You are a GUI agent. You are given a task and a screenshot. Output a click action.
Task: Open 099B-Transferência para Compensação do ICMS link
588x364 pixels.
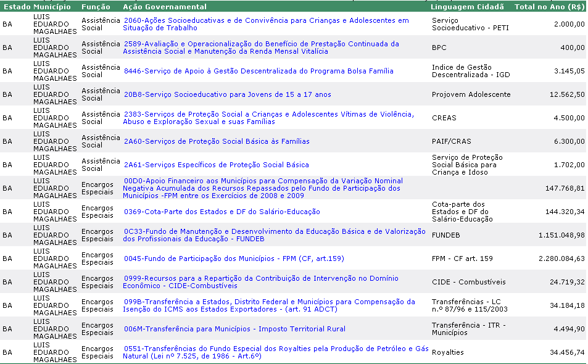tap(269, 302)
